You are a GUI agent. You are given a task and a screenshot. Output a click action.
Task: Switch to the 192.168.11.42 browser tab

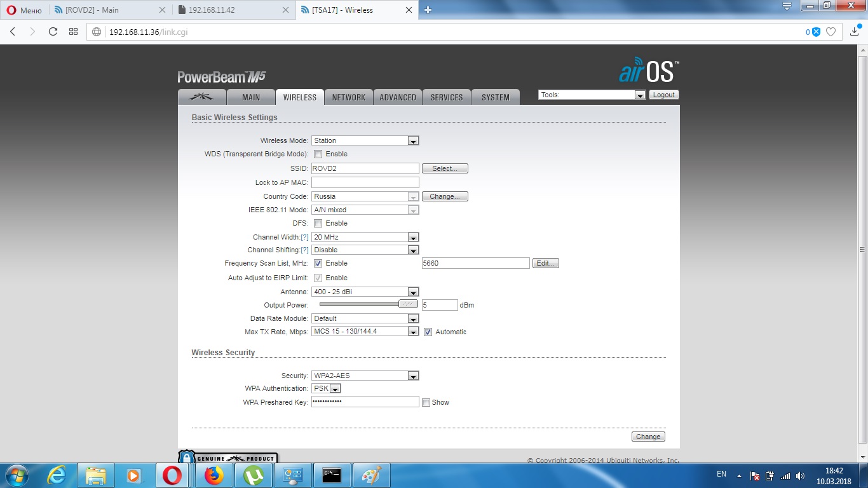(x=233, y=10)
